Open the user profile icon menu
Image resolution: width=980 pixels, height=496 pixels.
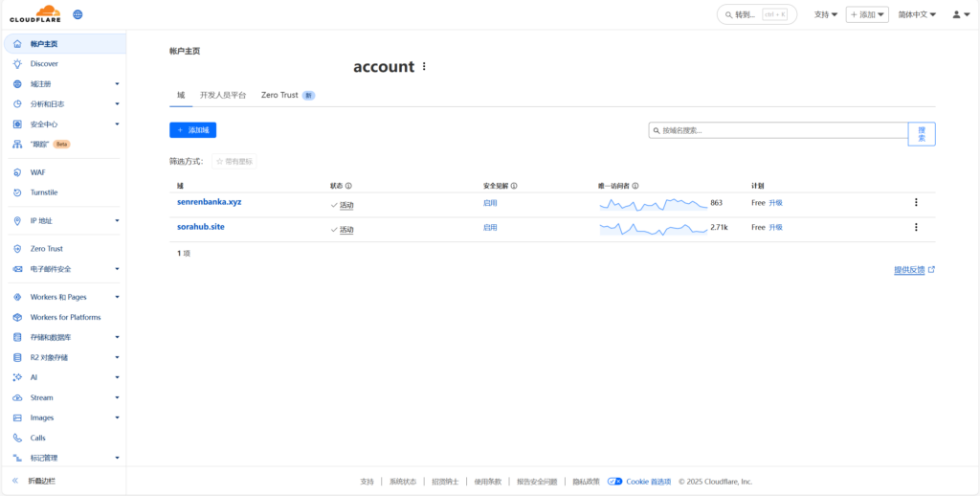[961, 14]
